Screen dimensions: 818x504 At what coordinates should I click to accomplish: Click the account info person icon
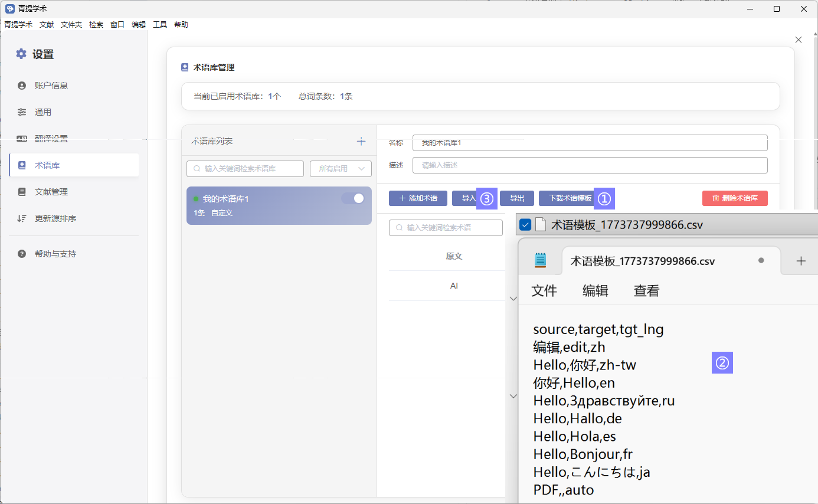tap(22, 86)
